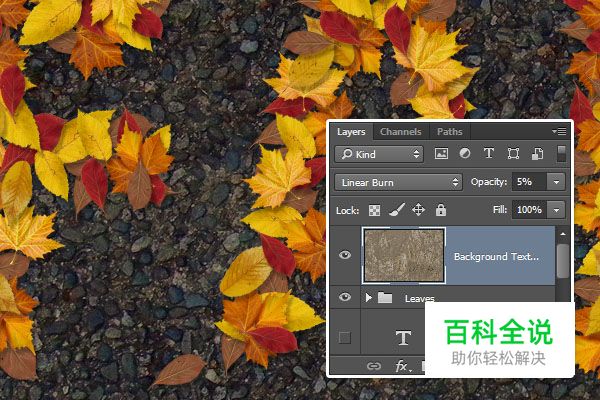Toggle the layer filtering switch
Screen dimensions: 600x400
tap(561, 153)
